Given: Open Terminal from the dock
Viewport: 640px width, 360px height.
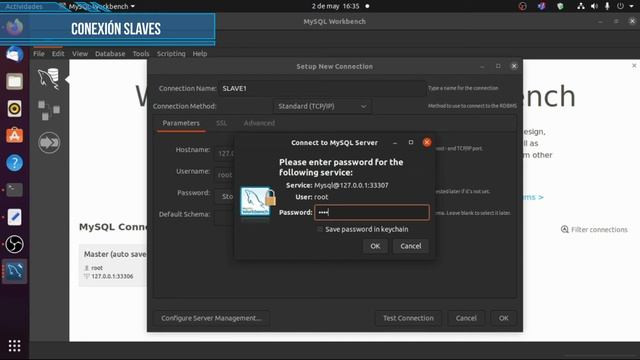Looking at the screenshot, I should point(14,190).
